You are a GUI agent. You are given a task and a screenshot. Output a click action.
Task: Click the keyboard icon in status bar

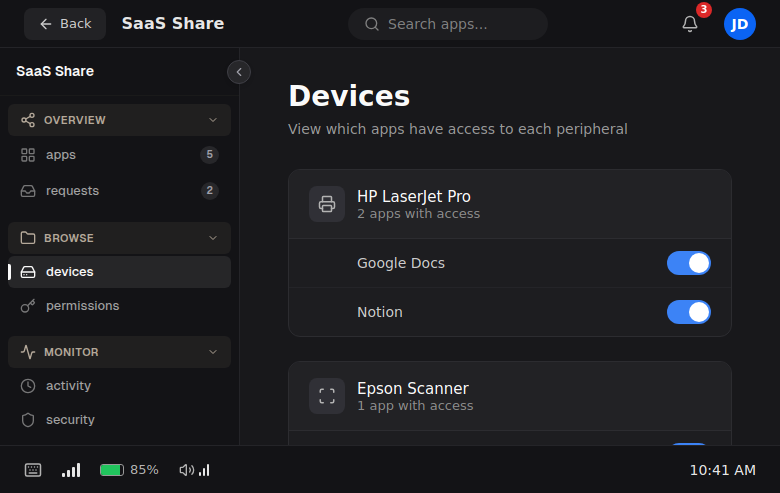click(x=33, y=470)
